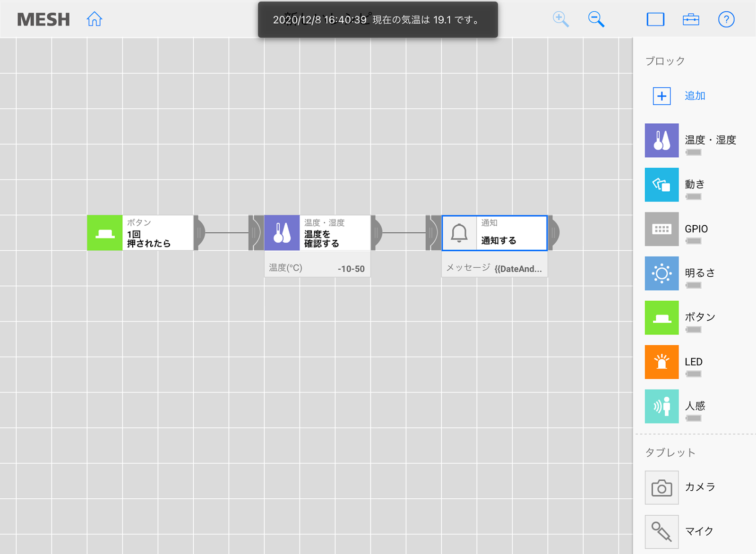Viewport: 756px width, 554px height.
Task: Open the toolbox briefcase icon
Action: click(691, 19)
